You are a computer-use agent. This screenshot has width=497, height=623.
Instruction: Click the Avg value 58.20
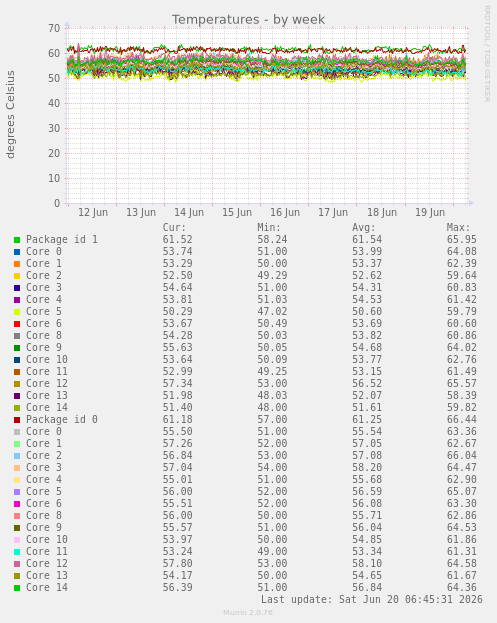[x=367, y=468]
